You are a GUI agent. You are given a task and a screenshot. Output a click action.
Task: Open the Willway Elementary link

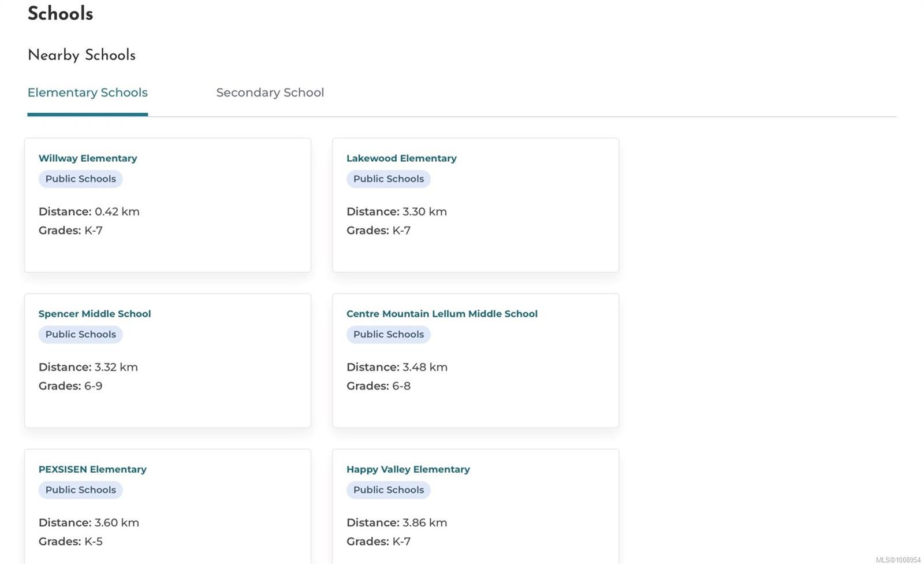pos(88,158)
